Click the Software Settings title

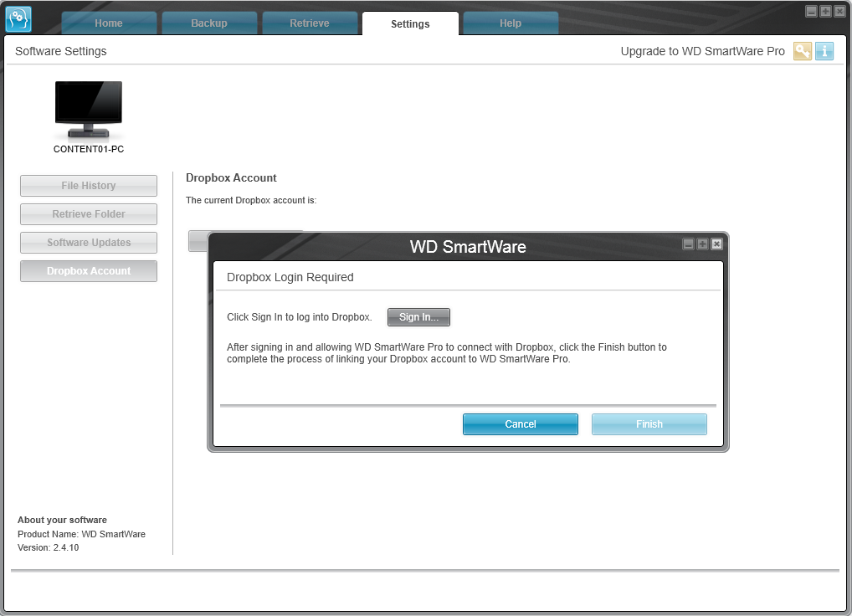click(x=61, y=51)
